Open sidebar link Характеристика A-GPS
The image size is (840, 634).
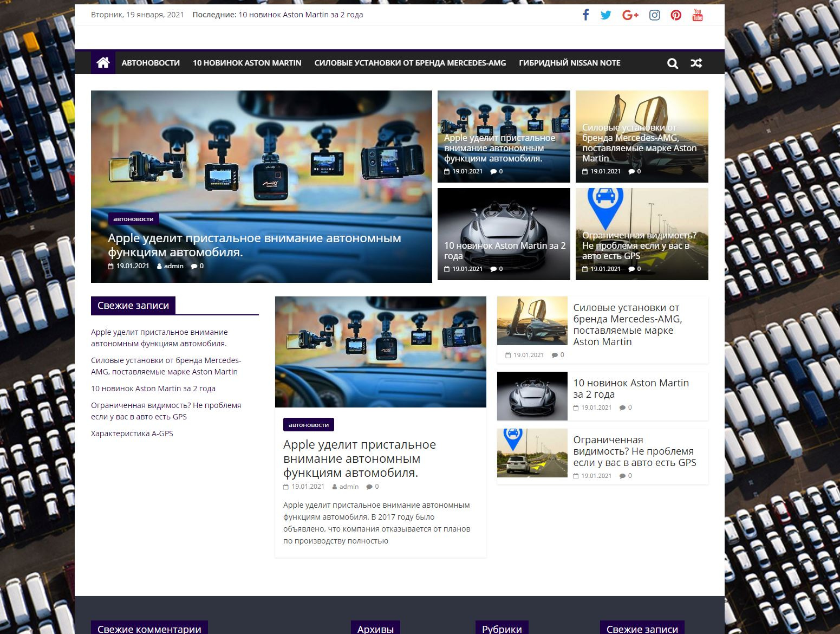pos(132,434)
